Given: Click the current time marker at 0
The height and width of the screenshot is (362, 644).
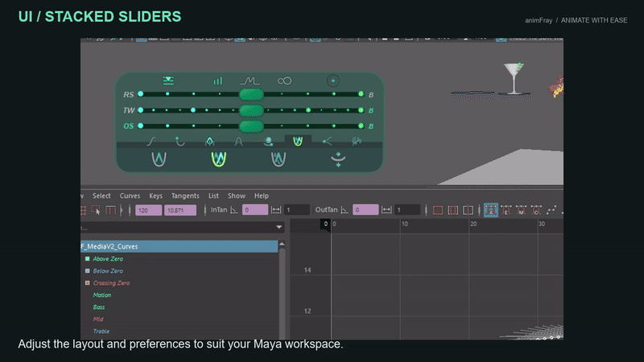Looking at the screenshot, I should click(326, 224).
